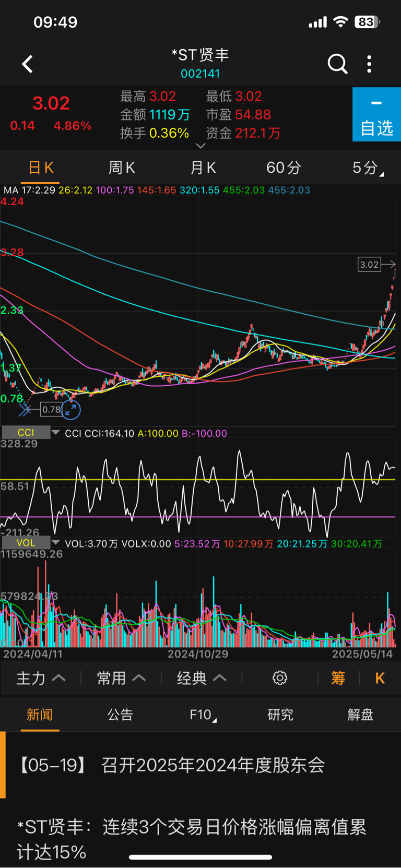Expand 主力 indicator menu

click(41, 678)
